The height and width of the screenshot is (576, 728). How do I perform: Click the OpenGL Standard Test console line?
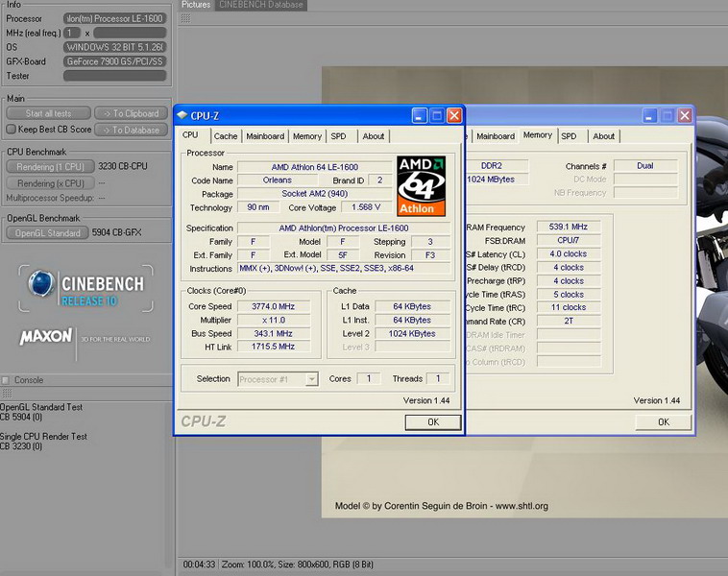pos(41,407)
